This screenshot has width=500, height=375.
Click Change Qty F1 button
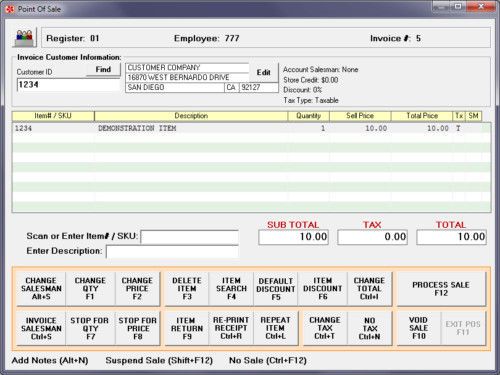(x=90, y=289)
